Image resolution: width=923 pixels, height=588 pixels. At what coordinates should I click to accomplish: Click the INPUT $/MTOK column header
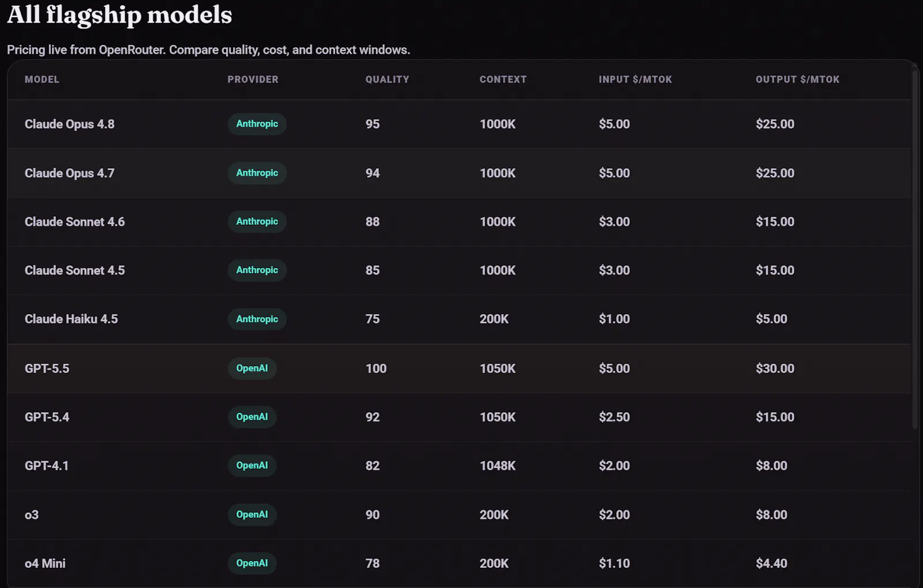pos(635,80)
